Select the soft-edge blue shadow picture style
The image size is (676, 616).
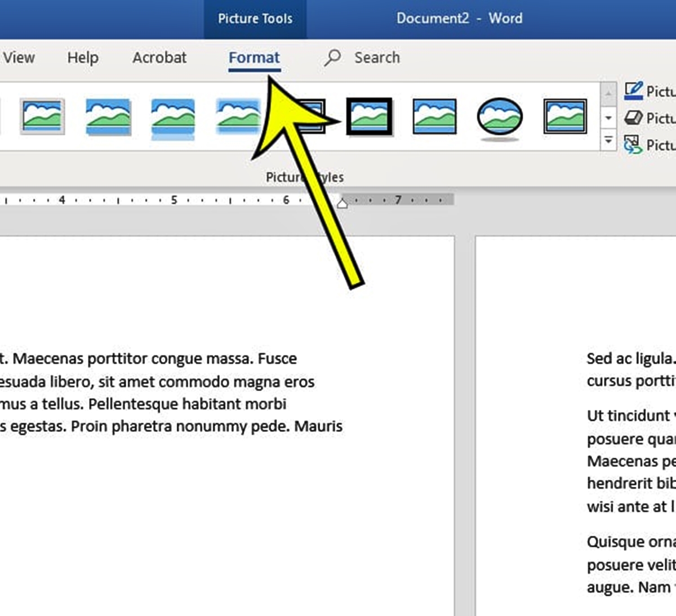click(237, 117)
